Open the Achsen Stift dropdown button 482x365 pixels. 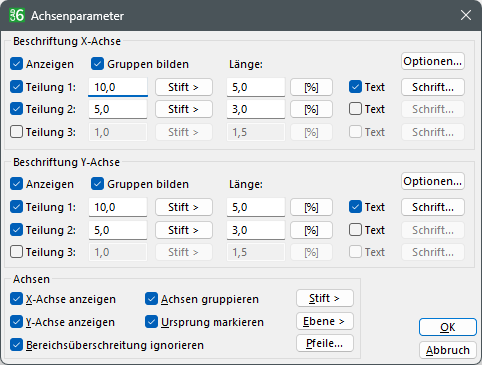point(325,298)
